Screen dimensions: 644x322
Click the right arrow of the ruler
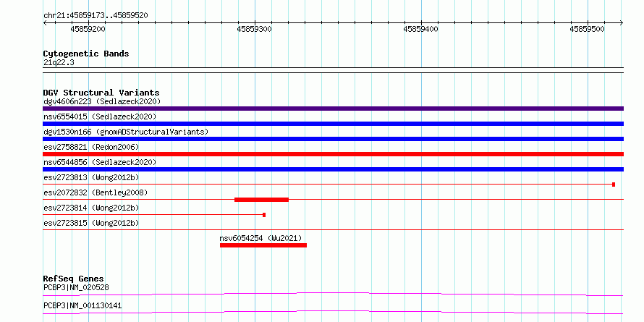click(x=622, y=22)
